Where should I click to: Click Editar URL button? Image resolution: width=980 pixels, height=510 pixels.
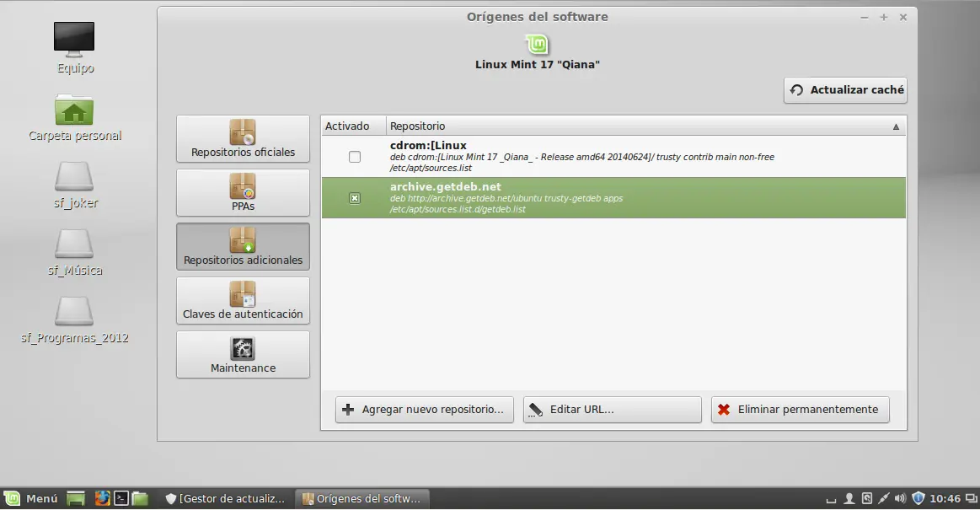[x=613, y=410]
